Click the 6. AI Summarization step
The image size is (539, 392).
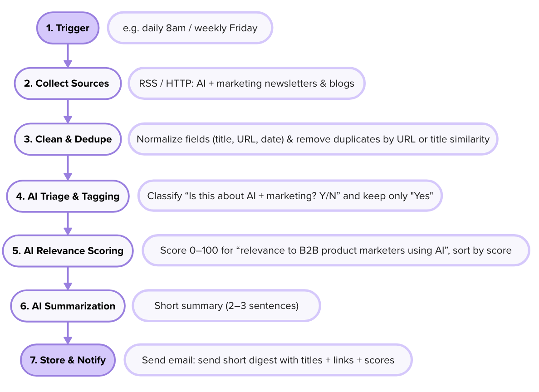[68, 306]
